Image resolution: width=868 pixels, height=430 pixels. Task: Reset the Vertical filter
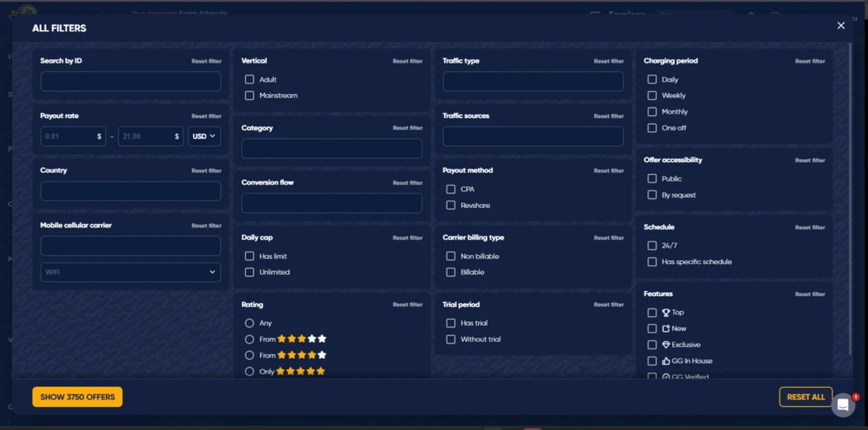point(408,61)
